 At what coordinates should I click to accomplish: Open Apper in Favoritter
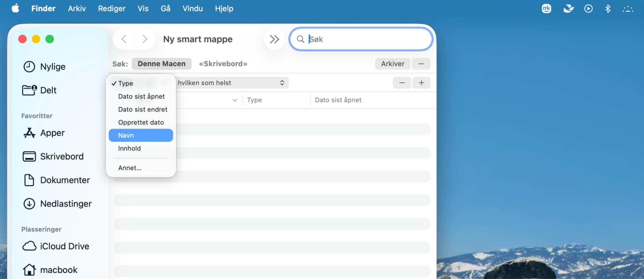pyautogui.click(x=44, y=133)
